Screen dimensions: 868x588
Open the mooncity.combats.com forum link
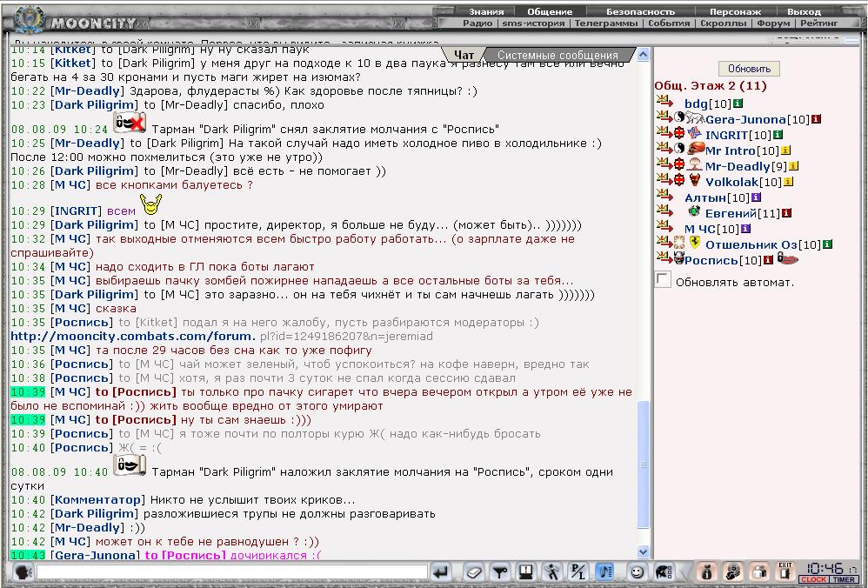point(133,336)
